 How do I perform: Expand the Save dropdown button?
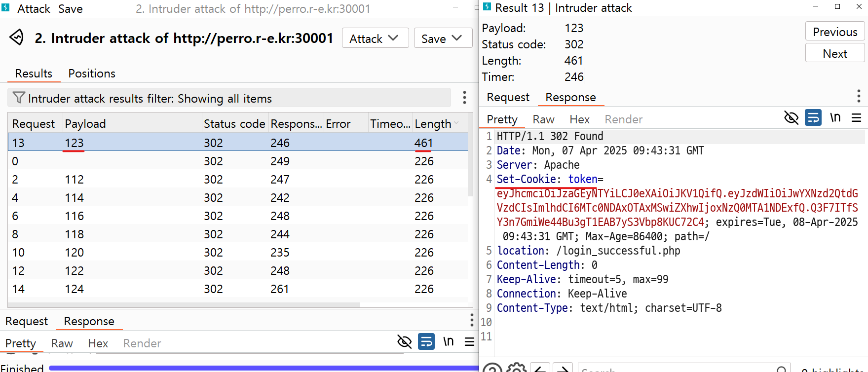(x=443, y=38)
